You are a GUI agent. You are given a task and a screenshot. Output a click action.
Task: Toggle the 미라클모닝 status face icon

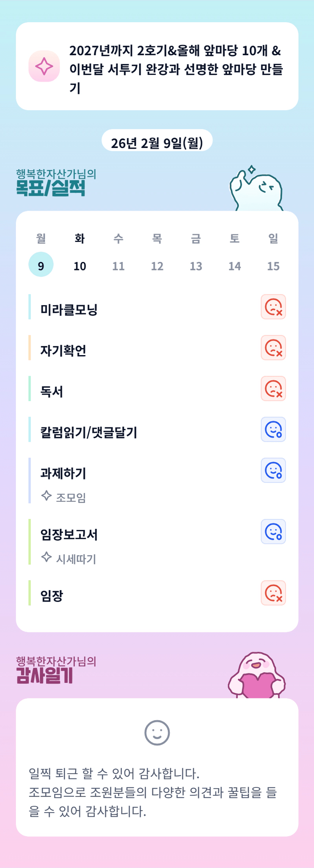click(273, 307)
